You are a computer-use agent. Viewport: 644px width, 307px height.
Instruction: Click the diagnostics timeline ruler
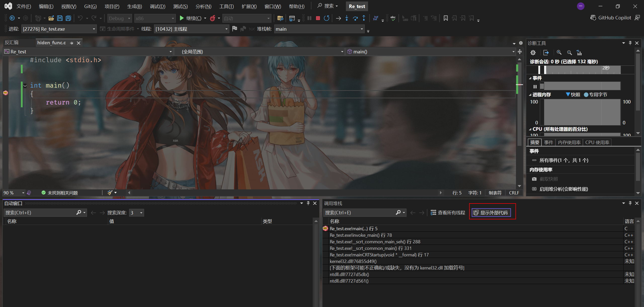[x=580, y=70]
